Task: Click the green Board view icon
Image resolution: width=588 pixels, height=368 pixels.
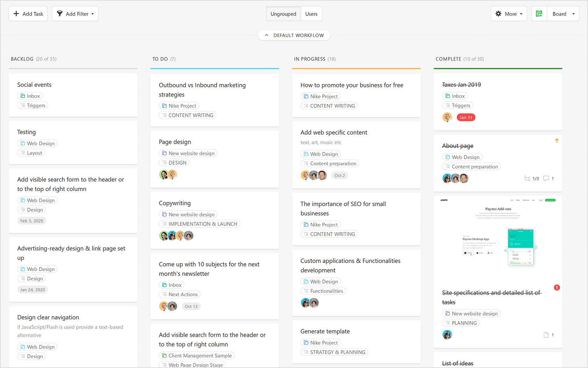Action: (539, 13)
